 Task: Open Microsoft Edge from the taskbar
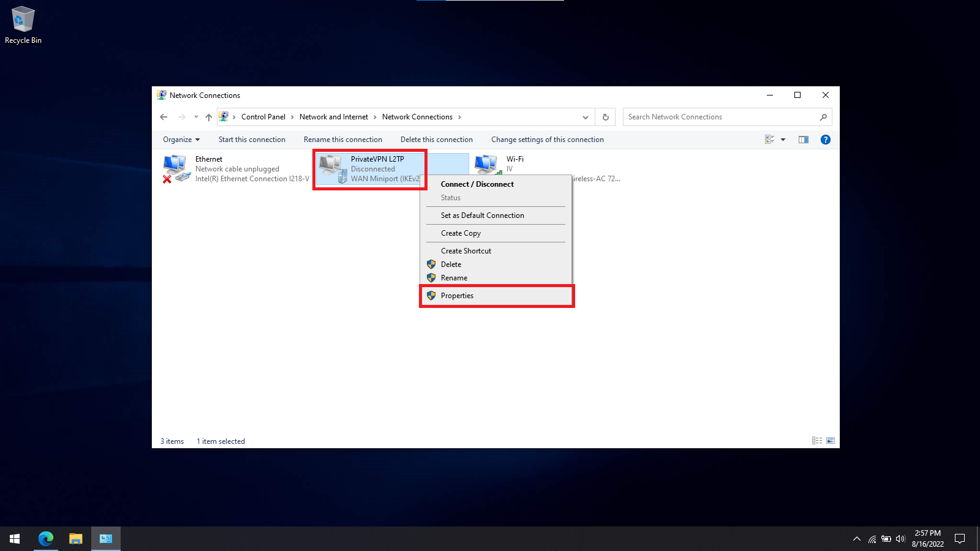pos(46,539)
